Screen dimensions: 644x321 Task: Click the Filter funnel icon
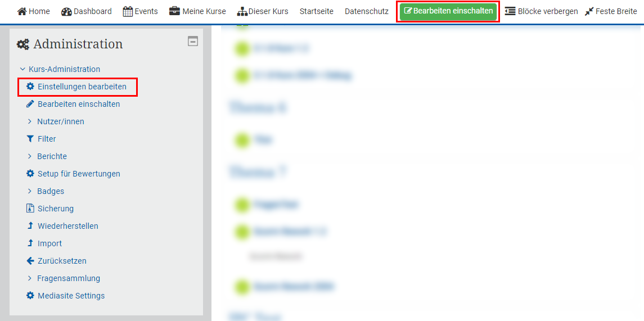(x=30, y=139)
